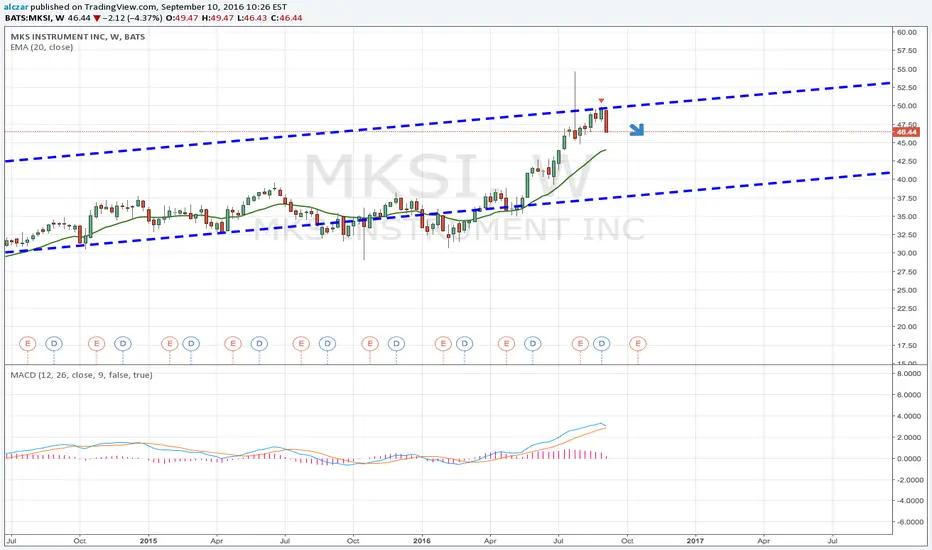The height and width of the screenshot is (550, 932).
Task: Click the 2016 time axis label
Action: (421, 541)
